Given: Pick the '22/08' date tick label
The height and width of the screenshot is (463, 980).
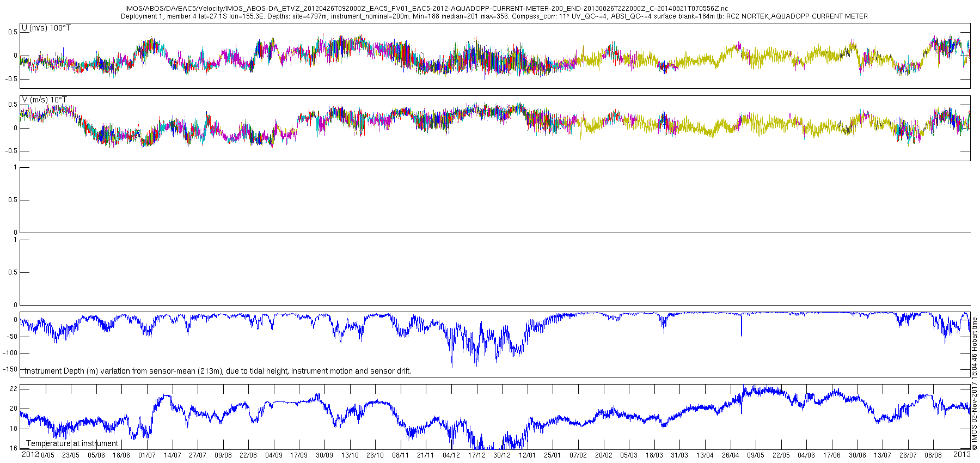Looking at the screenshot, I should (x=248, y=455).
